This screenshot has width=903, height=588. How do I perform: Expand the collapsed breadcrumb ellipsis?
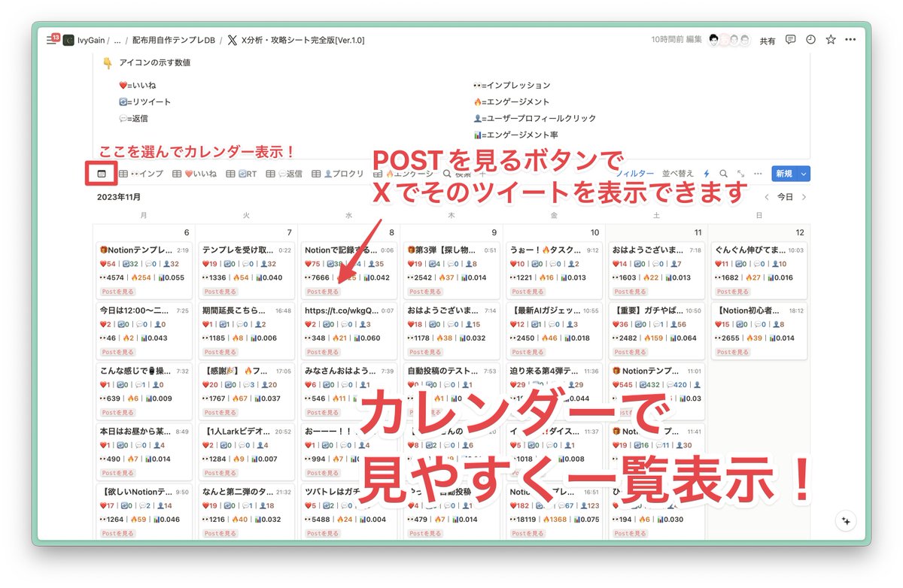coord(117,40)
